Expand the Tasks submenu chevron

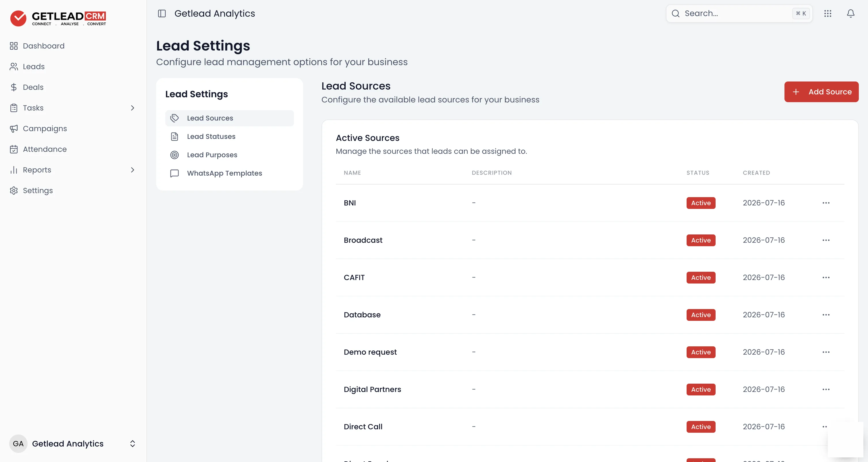132,108
